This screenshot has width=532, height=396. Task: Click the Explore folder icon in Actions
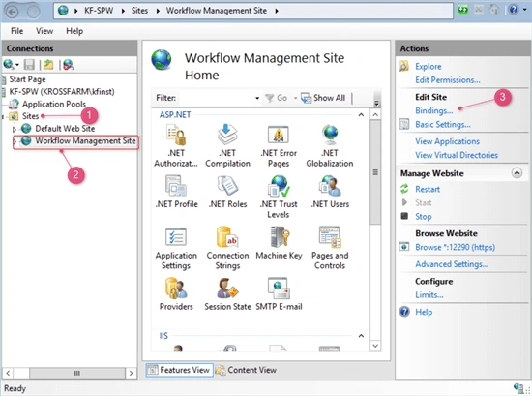404,66
